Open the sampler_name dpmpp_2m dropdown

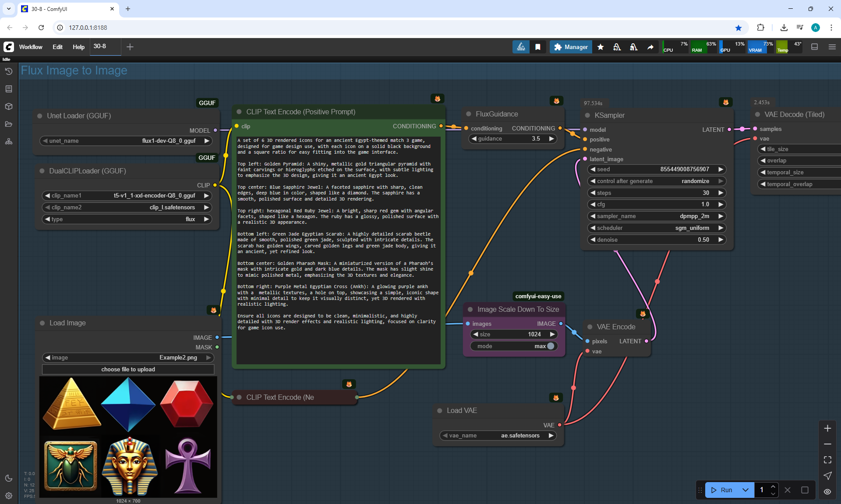[x=656, y=216]
